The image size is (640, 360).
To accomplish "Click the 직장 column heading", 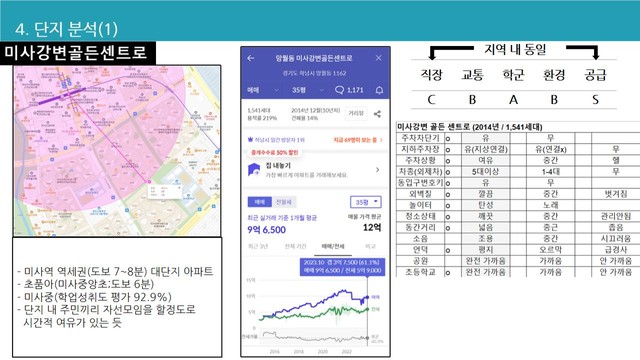I will [431, 75].
